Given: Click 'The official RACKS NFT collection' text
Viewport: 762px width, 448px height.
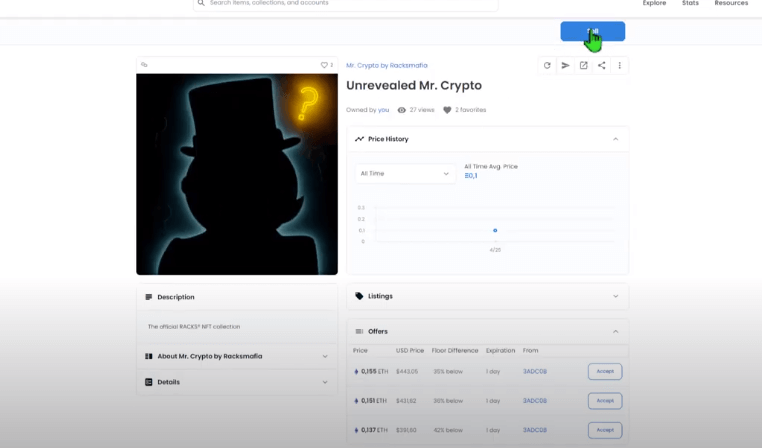Looking at the screenshot, I should (194, 327).
